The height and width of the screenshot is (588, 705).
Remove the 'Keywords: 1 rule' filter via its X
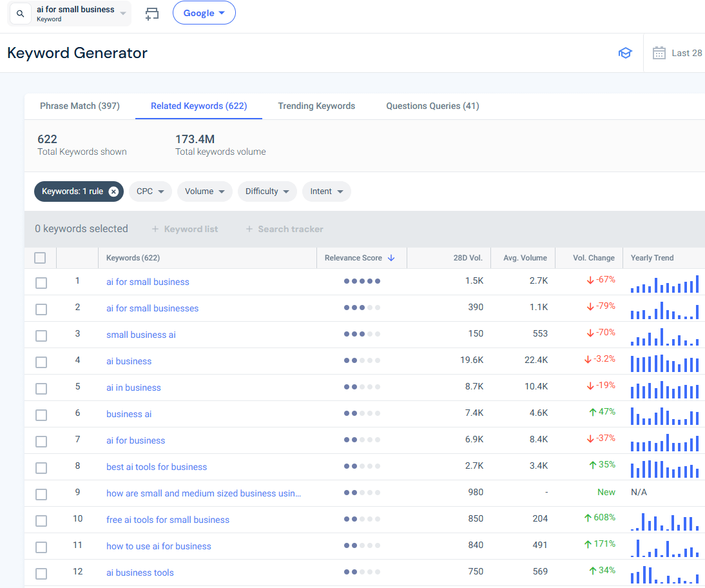[x=113, y=191]
